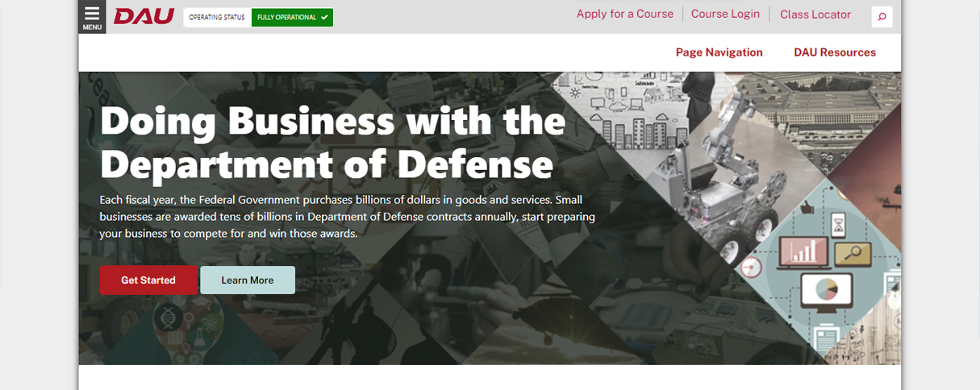Expand the Page Navigation menu
Image resolution: width=980 pixels, height=390 pixels.
(x=719, y=52)
